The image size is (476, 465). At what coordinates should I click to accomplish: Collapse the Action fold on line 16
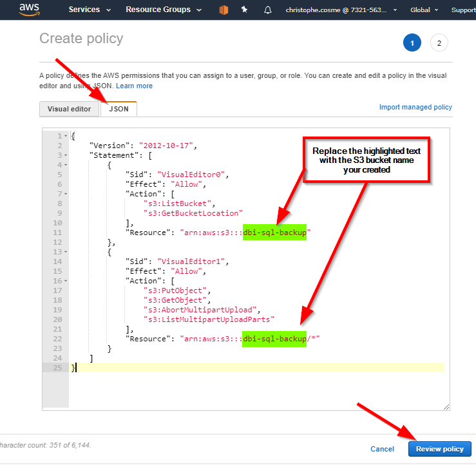[x=66, y=281]
